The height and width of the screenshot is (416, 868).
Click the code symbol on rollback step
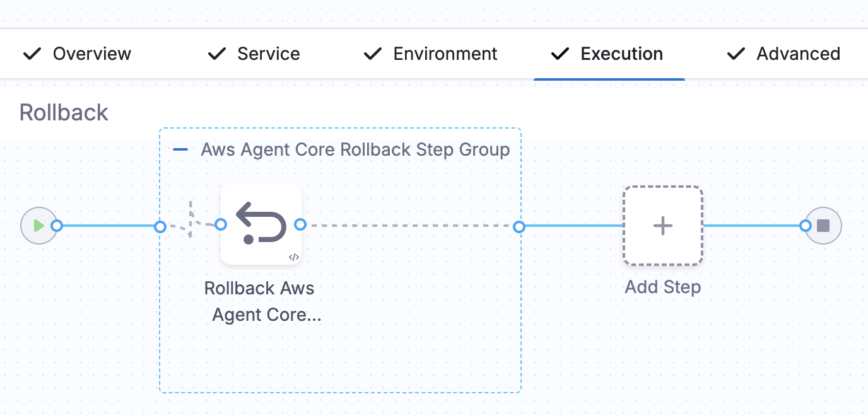(x=293, y=257)
